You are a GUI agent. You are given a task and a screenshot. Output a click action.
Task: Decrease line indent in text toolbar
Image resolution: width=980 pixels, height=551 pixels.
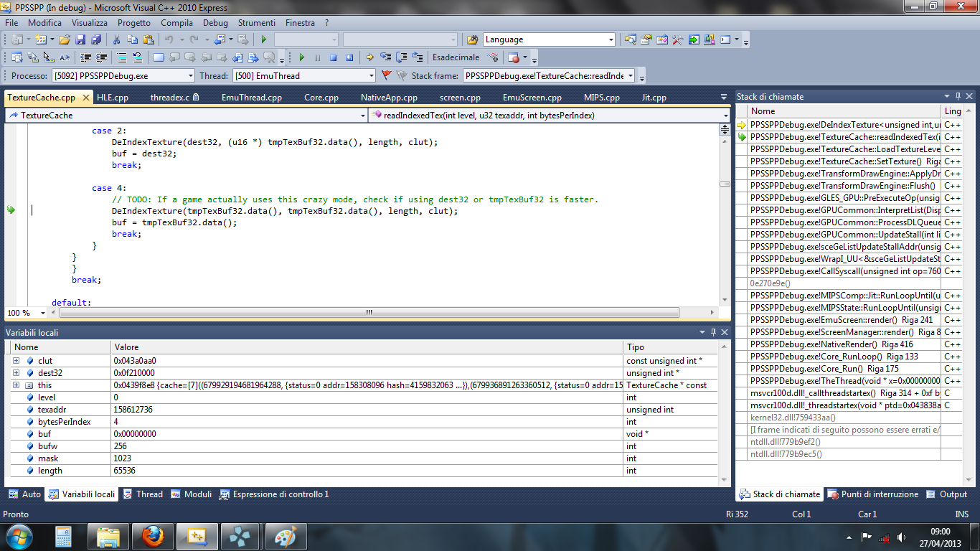tap(85, 57)
